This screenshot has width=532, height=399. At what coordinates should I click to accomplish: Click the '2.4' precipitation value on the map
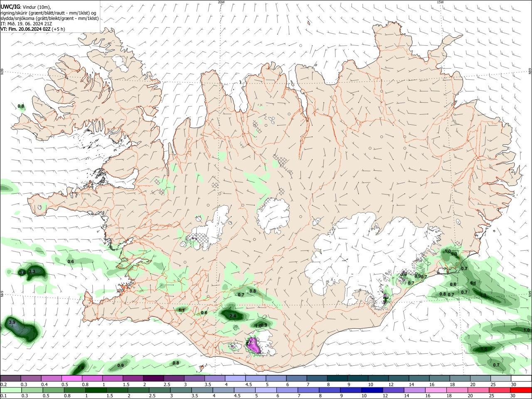[x=233, y=316]
